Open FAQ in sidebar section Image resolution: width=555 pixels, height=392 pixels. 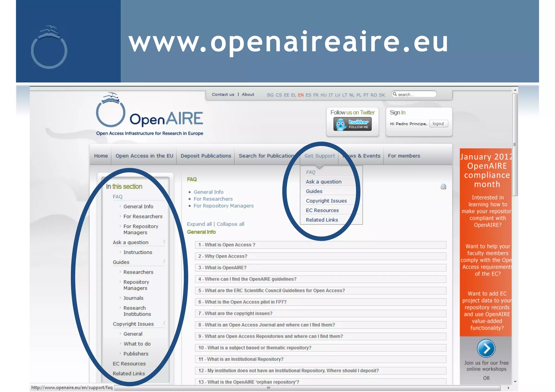tap(118, 197)
